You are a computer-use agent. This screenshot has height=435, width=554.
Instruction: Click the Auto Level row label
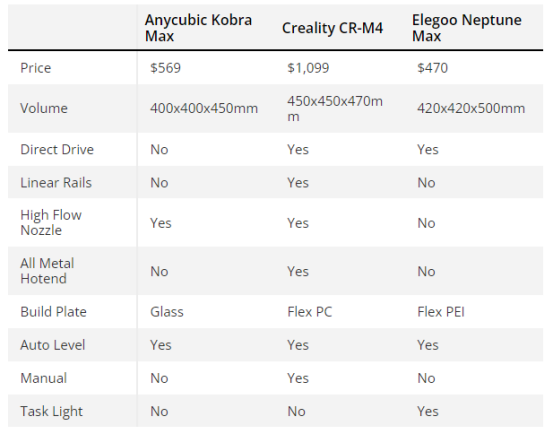tap(53, 345)
